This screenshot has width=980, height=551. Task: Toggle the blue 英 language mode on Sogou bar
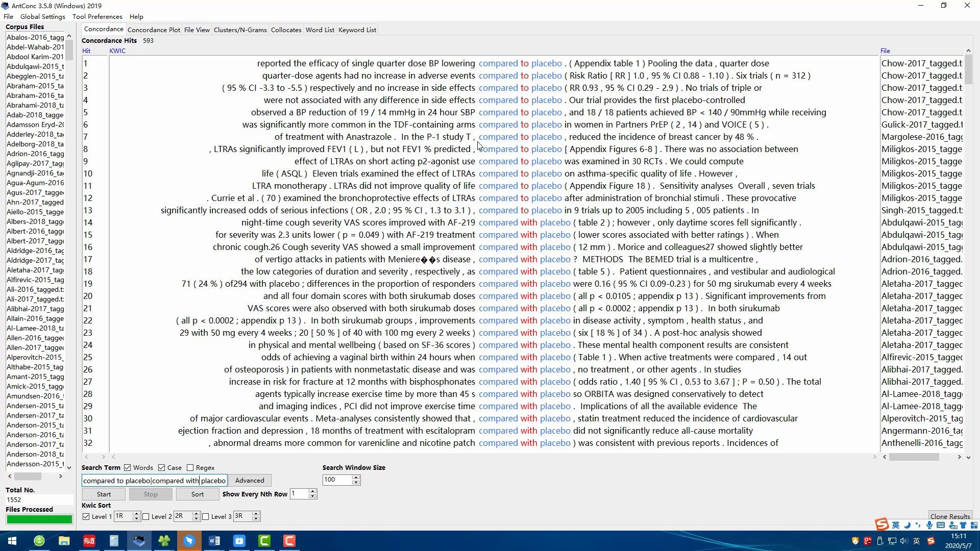click(x=896, y=525)
